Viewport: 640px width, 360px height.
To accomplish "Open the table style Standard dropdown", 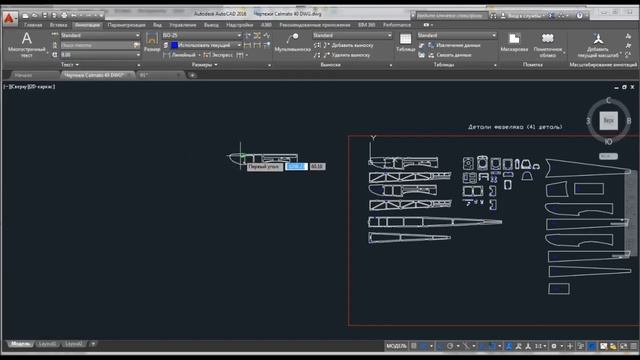I will click(457, 36).
